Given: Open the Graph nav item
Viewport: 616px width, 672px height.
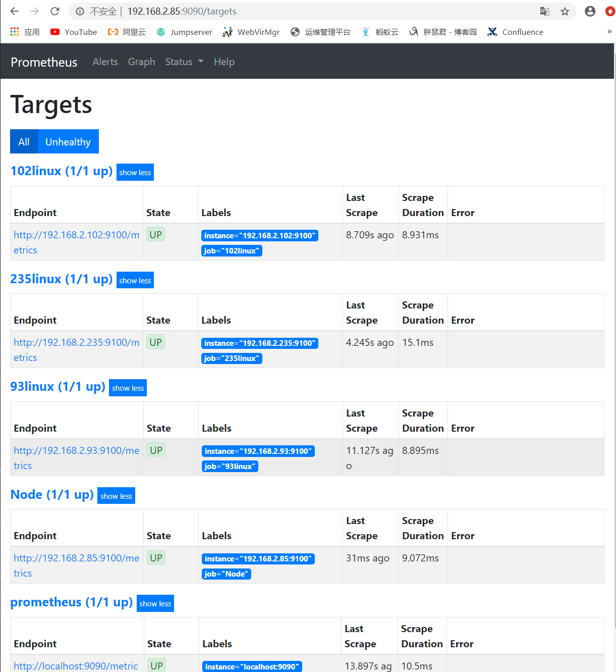Looking at the screenshot, I should pyautogui.click(x=141, y=62).
